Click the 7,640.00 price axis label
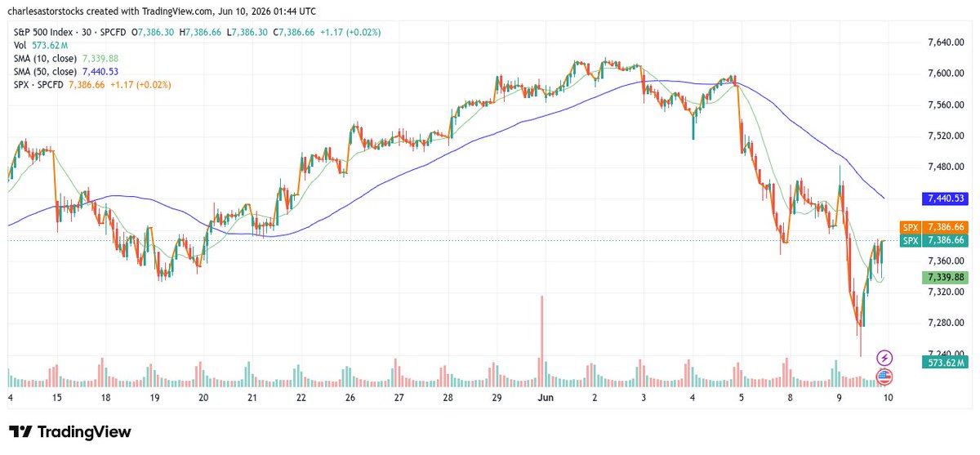The image size is (980, 455). (947, 42)
